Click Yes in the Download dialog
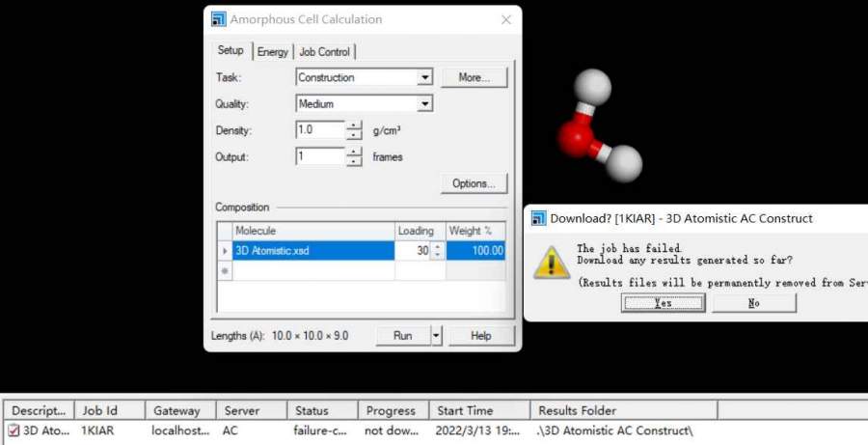Image resolution: width=868 pixels, height=445 pixels. coord(663,303)
